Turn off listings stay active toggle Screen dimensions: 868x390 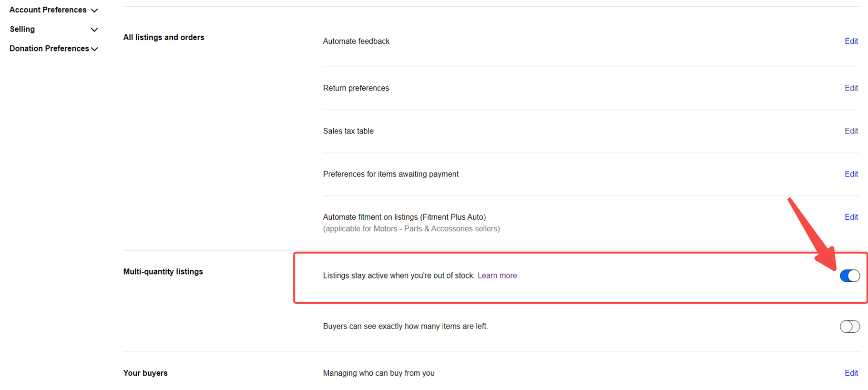coord(849,276)
